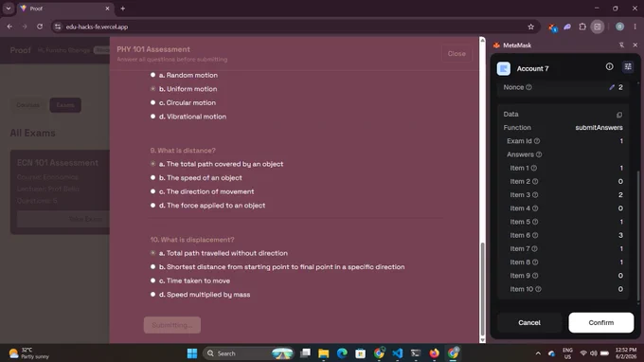This screenshot has height=362, width=644.
Task: Show Item 1 help tooltip icon
Action: tap(534, 168)
